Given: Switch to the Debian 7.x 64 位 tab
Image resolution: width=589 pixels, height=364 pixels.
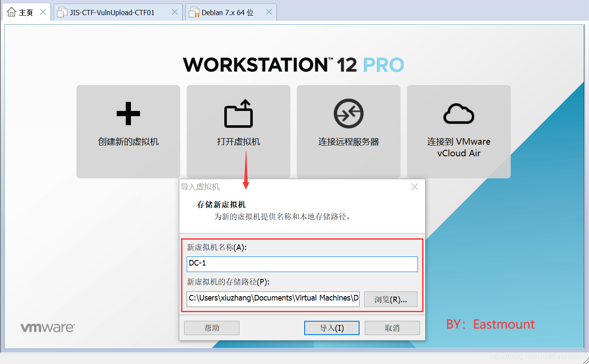Looking at the screenshot, I should coord(231,12).
